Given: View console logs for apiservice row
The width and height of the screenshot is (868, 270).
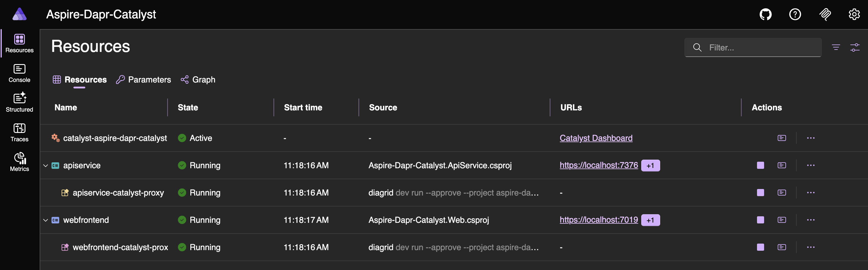Looking at the screenshot, I should pyautogui.click(x=782, y=165).
